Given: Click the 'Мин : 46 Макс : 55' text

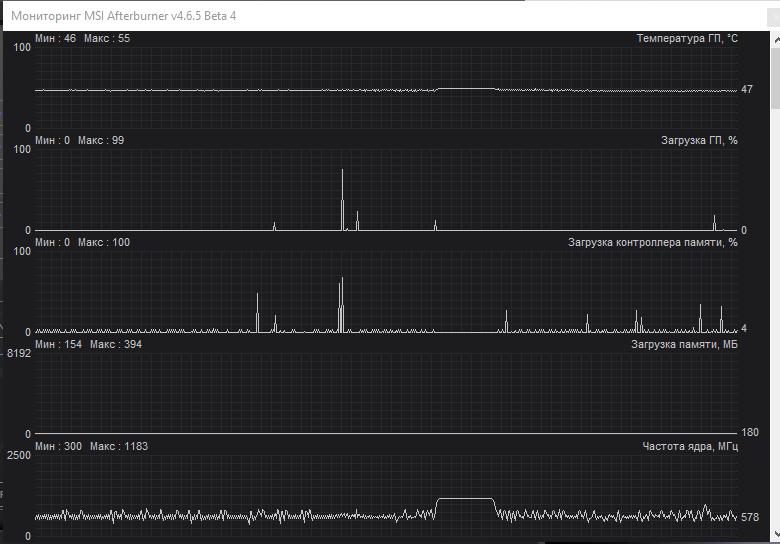Looking at the screenshot, I should [x=82, y=38].
